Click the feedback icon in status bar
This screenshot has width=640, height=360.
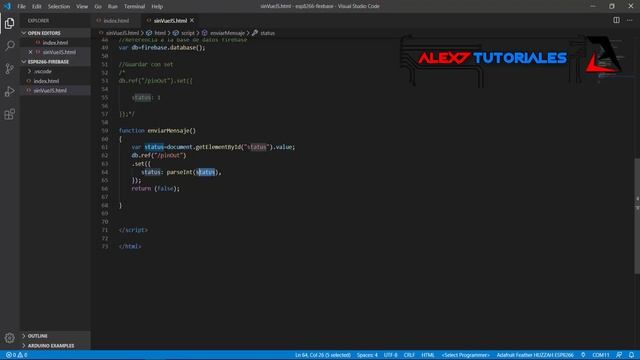pos(619,355)
